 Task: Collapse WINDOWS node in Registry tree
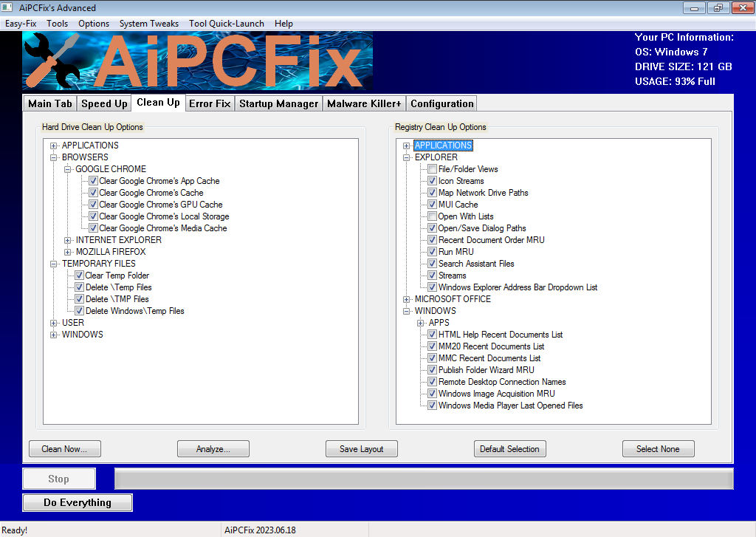tap(407, 311)
